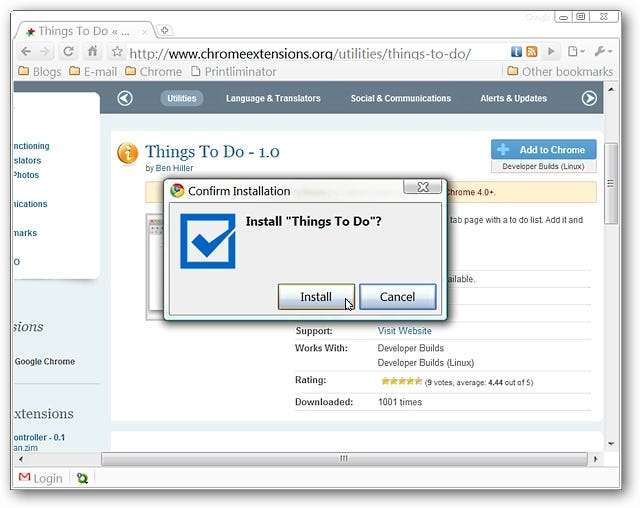
Task: Click the Gmail Login status bar item
Action: click(x=40, y=478)
